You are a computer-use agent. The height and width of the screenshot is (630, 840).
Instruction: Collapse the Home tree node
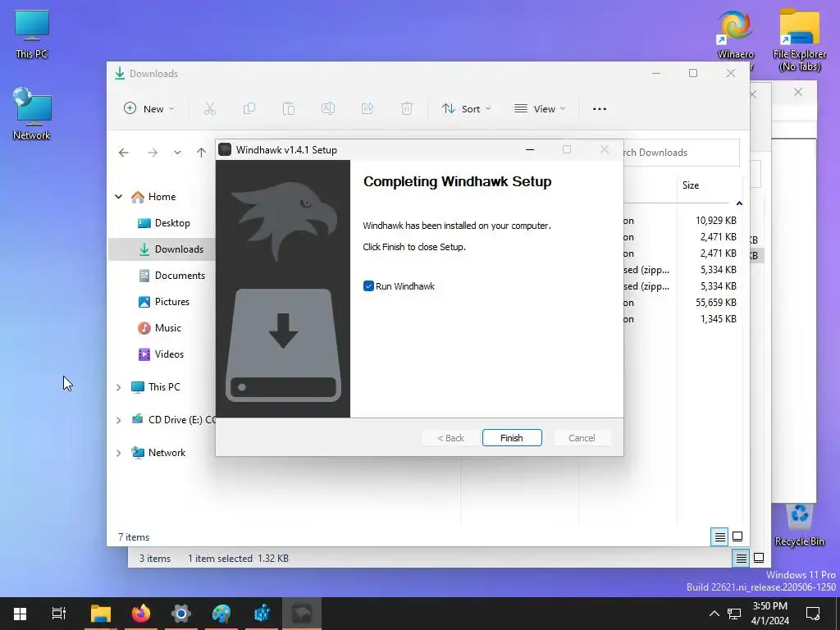(x=118, y=197)
